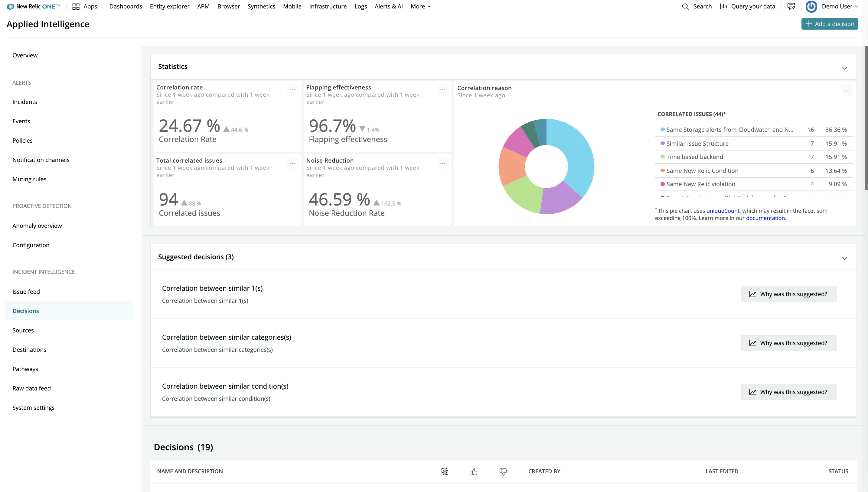
Task: Open the documentation link
Action: point(765,218)
